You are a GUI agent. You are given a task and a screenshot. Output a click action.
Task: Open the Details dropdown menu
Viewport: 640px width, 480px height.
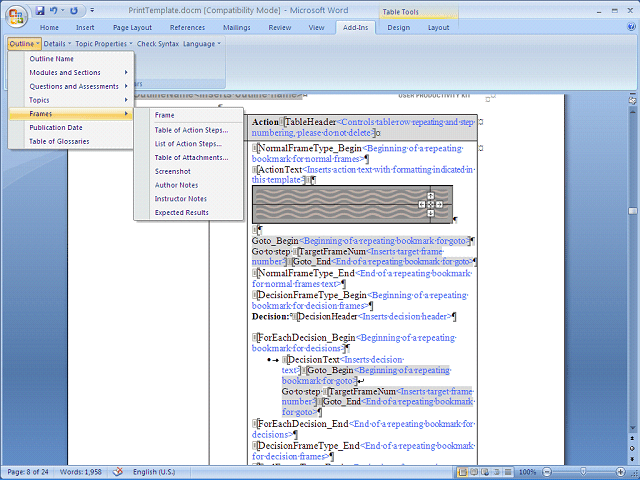point(57,44)
